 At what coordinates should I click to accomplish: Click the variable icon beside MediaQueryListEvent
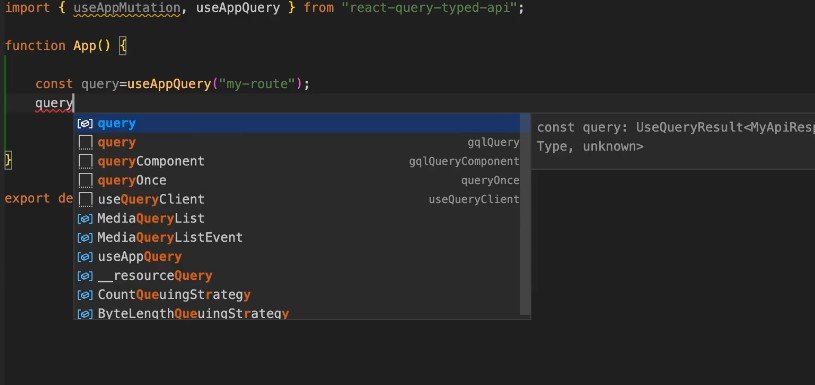(x=85, y=238)
